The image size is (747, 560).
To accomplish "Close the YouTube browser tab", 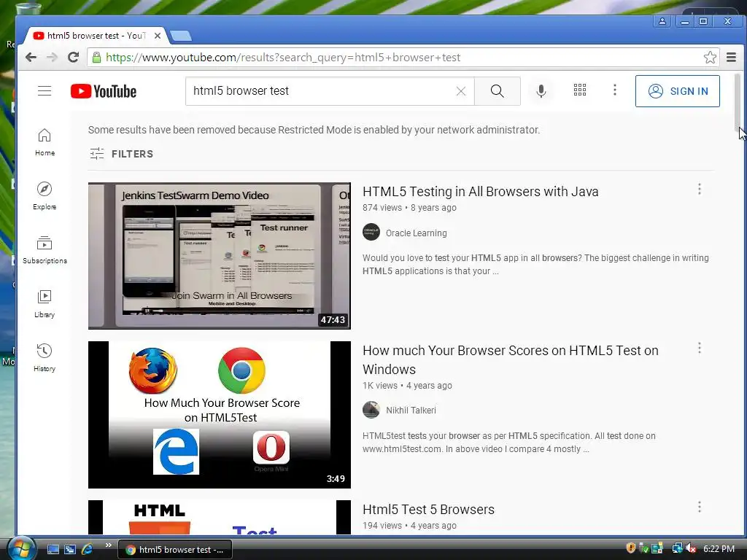I will [x=158, y=36].
